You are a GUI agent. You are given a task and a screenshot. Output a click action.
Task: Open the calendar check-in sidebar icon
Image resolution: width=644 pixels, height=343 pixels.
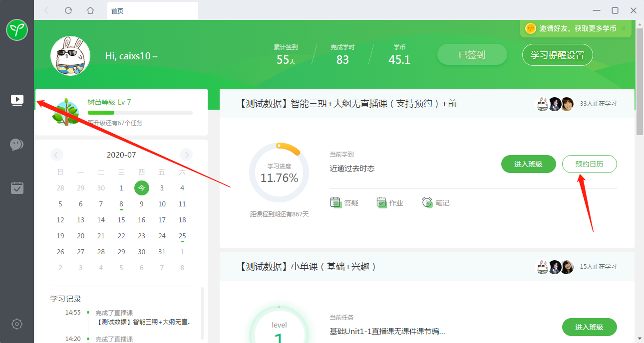[17, 188]
